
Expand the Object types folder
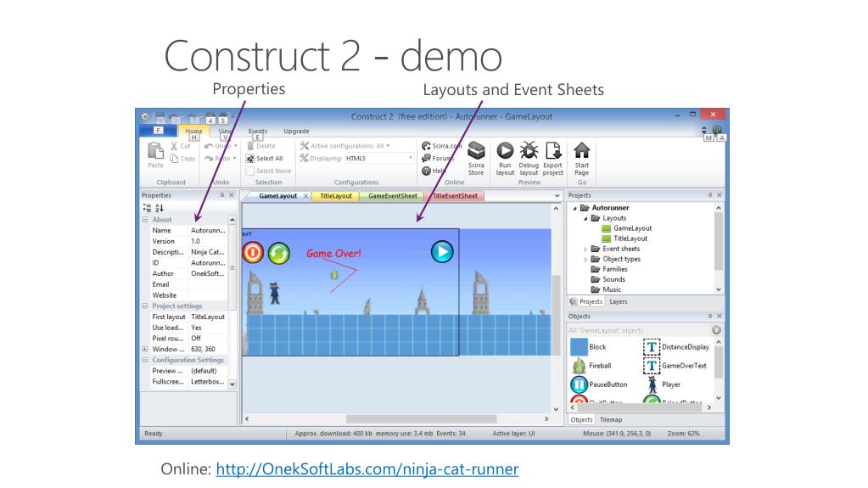point(585,259)
